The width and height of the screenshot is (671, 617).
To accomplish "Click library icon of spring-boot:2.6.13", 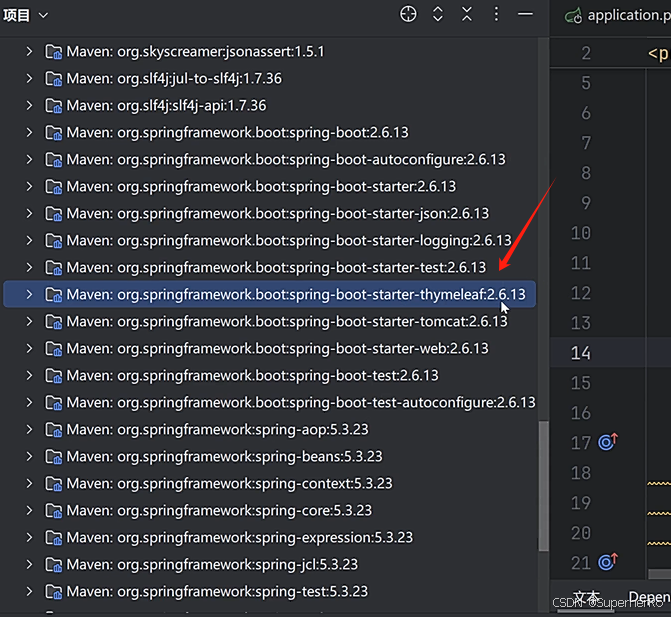I will coord(54,133).
